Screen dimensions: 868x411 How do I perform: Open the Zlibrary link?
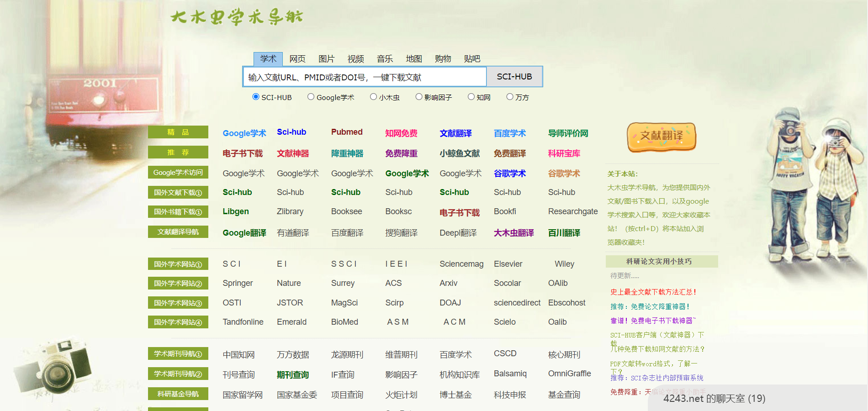pyautogui.click(x=290, y=211)
